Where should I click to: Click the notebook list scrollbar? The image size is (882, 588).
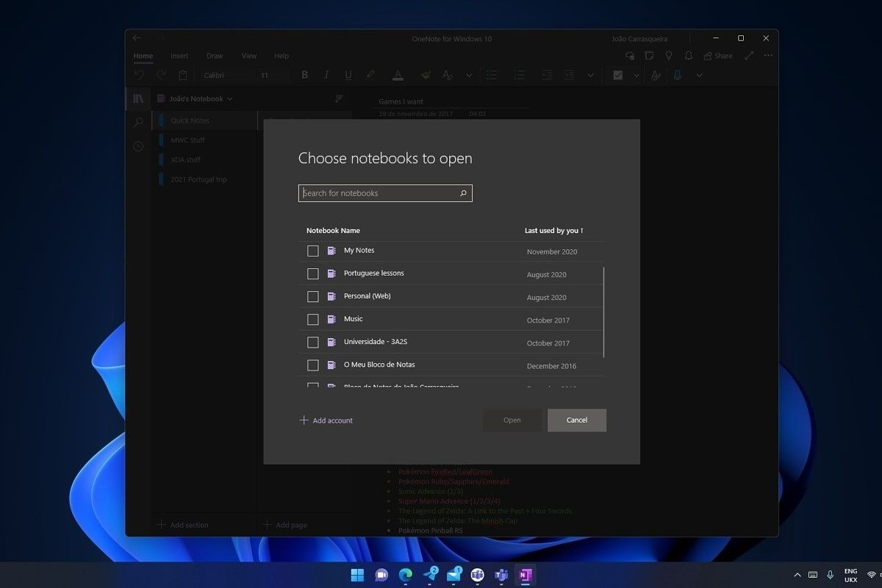[x=603, y=312]
